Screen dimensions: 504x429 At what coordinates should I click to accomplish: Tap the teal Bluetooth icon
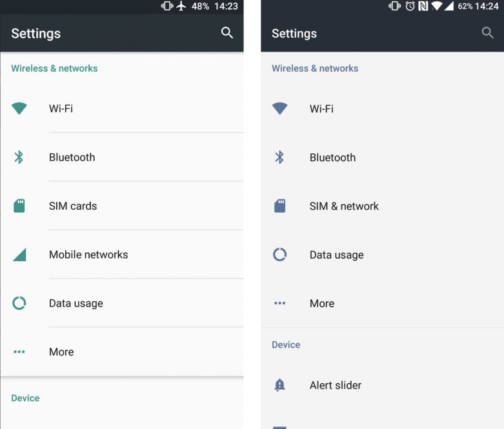point(19,157)
